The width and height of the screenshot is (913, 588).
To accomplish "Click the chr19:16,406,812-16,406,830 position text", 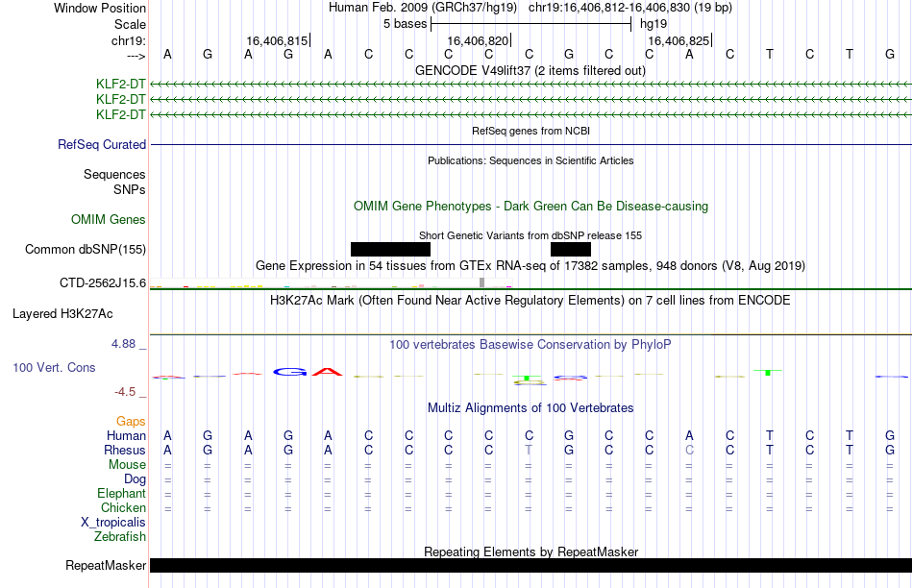I will click(630, 8).
